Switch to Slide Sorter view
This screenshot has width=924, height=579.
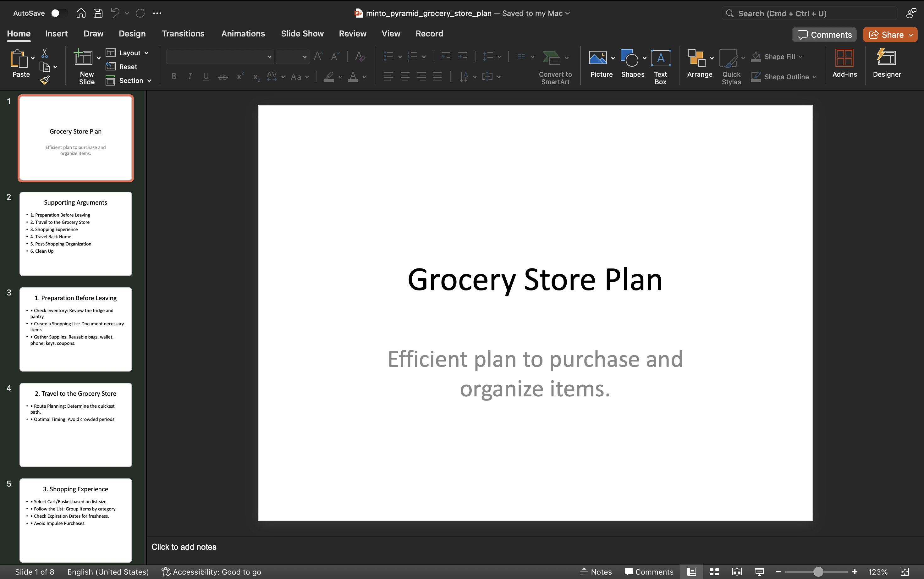tap(714, 572)
